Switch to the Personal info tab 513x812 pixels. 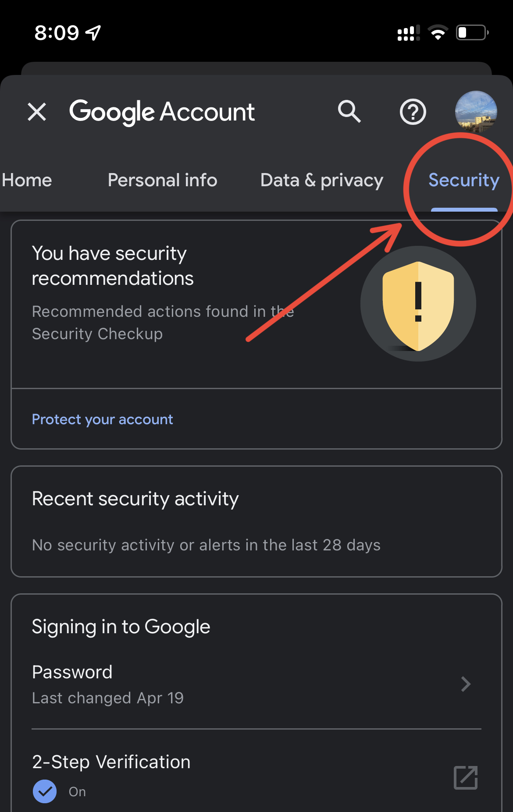coord(163,180)
